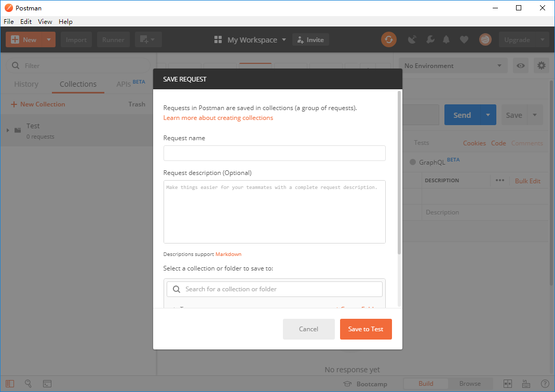Click New Collection link

pos(38,104)
